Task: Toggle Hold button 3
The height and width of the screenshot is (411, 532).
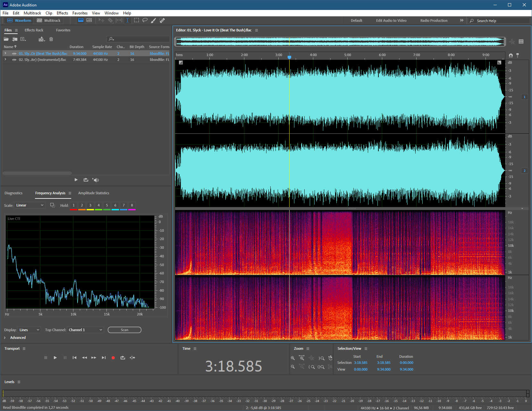Action: click(90, 205)
